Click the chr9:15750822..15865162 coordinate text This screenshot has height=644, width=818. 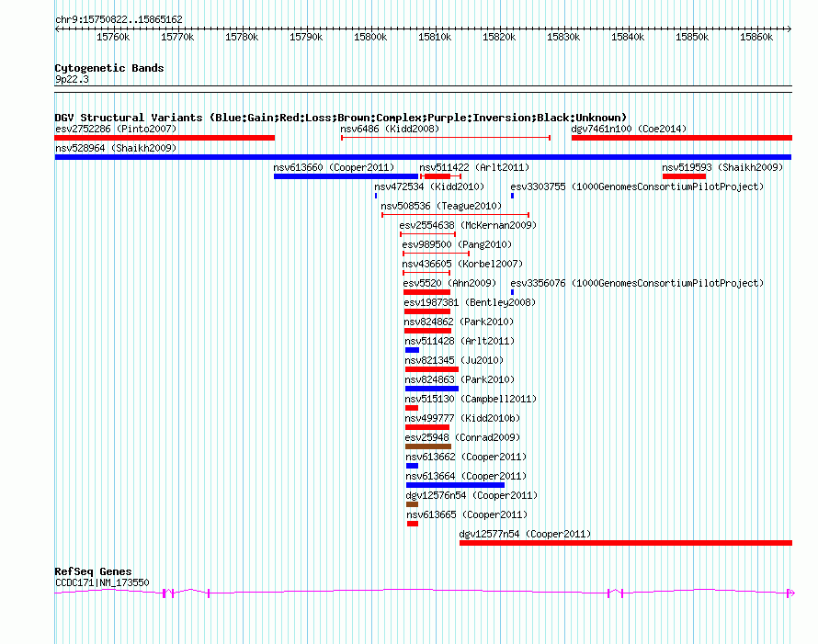(119, 19)
